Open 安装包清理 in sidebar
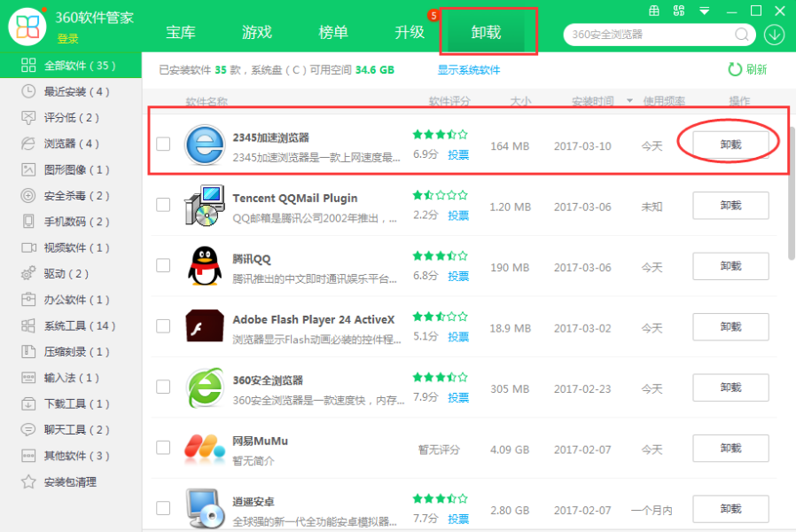The height and width of the screenshot is (532, 796). click(71, 481)
